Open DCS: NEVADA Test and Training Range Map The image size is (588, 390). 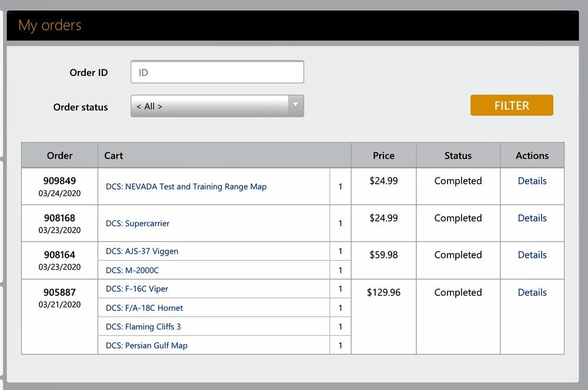click(186, 187)
